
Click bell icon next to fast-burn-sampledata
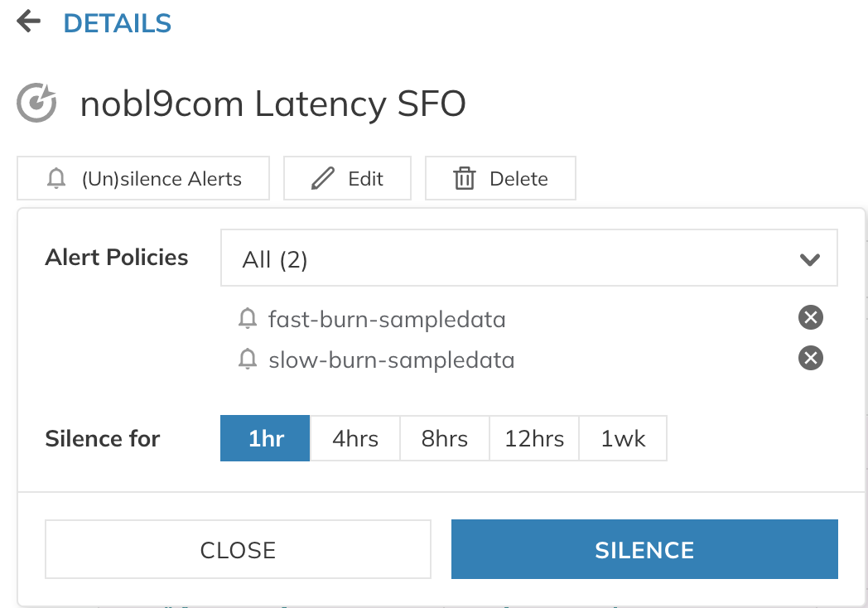pos(247,318)
